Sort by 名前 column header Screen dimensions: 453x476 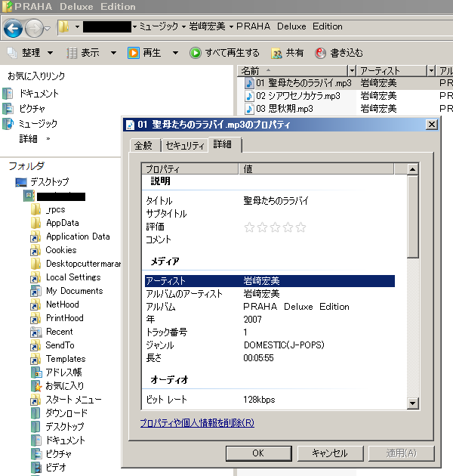[293, 71]
